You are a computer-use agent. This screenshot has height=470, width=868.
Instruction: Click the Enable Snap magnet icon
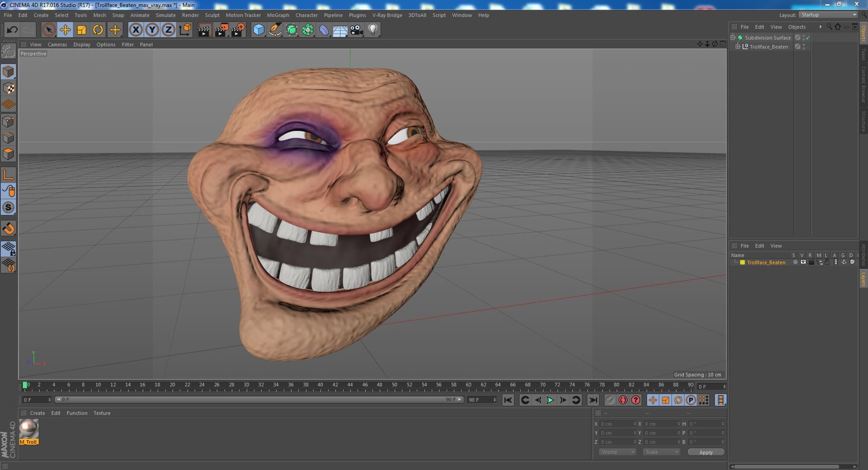pyautogui.click(x=9, y=229)
